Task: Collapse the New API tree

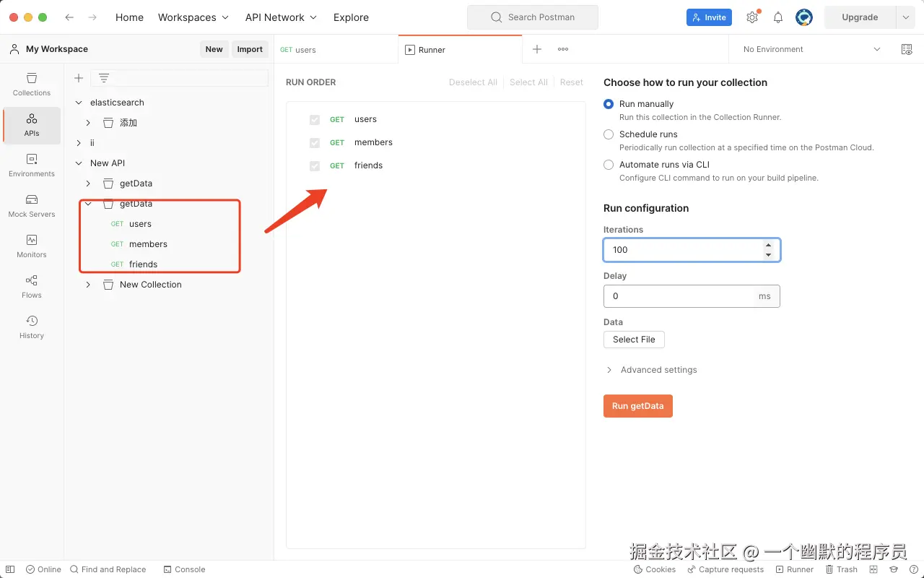Action: 79,163
